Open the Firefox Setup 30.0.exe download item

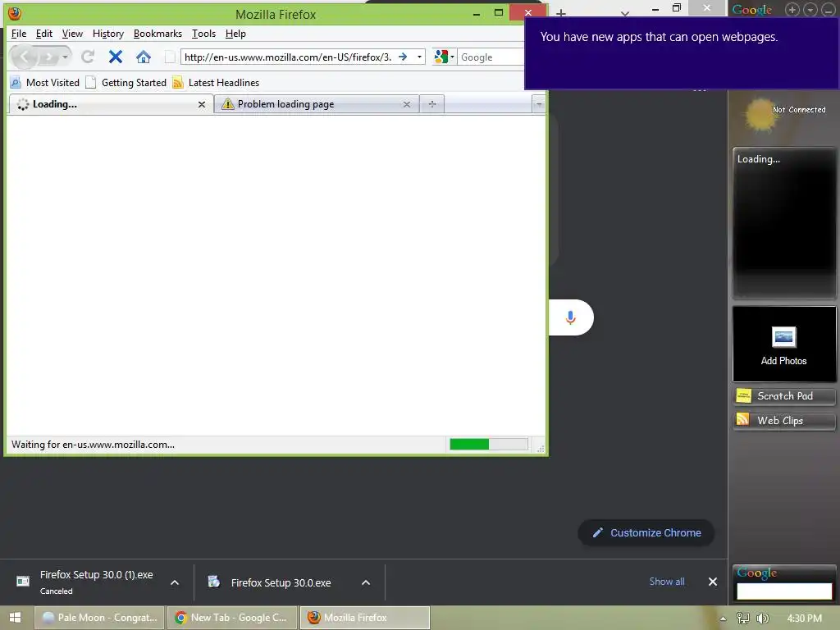[x=281, y=582]
